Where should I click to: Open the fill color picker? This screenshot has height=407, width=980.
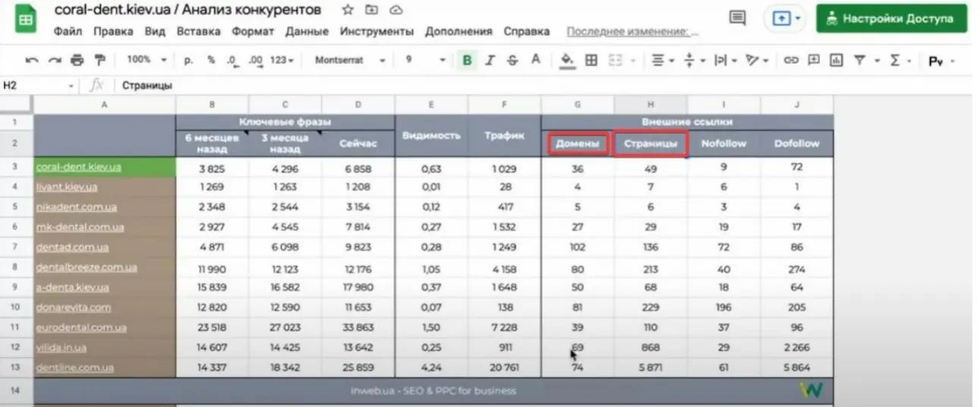pyautogui.click(x=566, y=60)
